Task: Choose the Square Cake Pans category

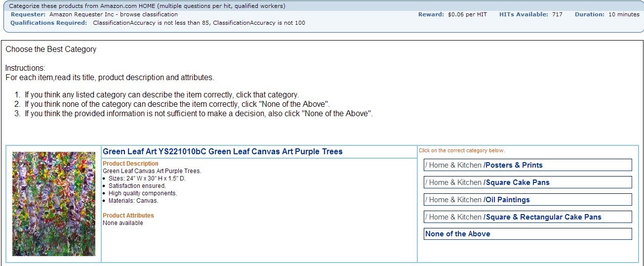Action: click(527, 182)
